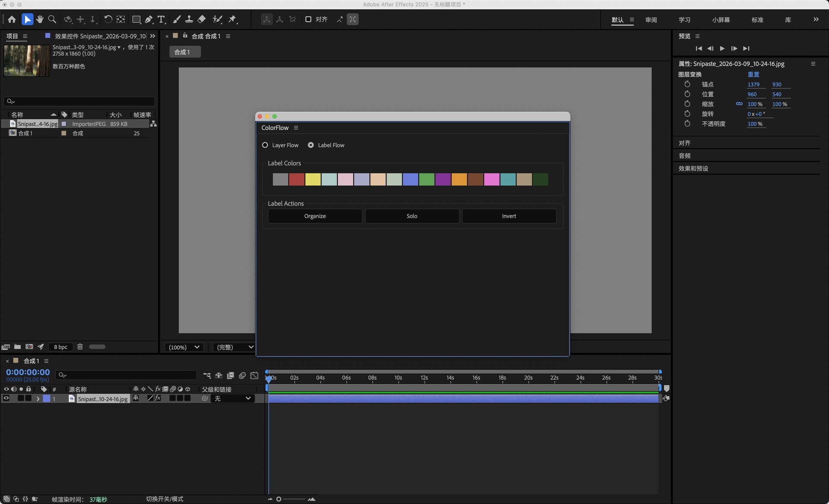Screen dimensions: 829x504
Task: Select the Eraser tool
Action: tap(202, 19)
